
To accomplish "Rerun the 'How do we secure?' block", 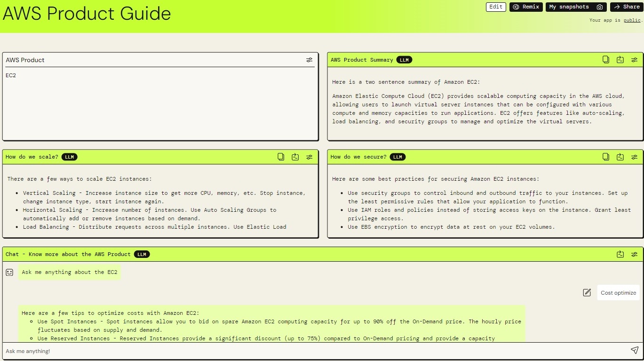I will [x=620, y=157].
